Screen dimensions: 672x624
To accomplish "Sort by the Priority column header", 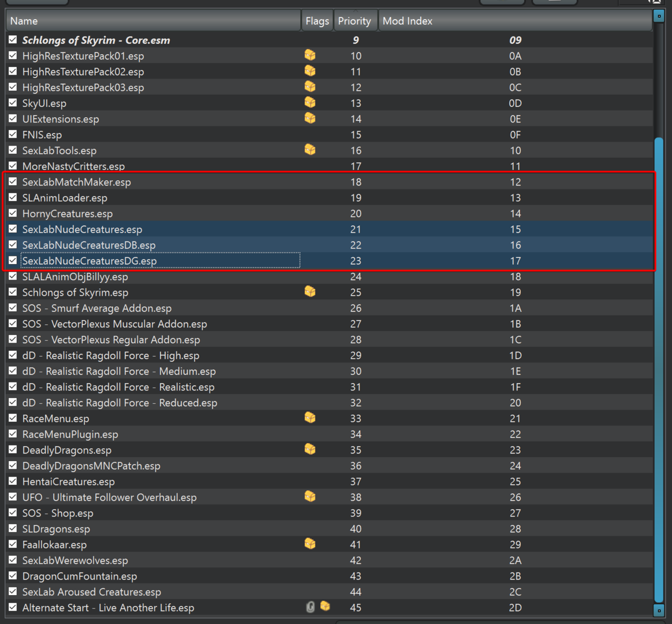I will point(355,21).
